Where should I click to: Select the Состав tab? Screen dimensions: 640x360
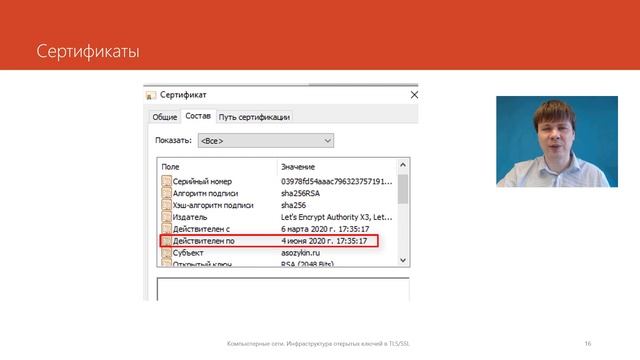pos(198,116)
